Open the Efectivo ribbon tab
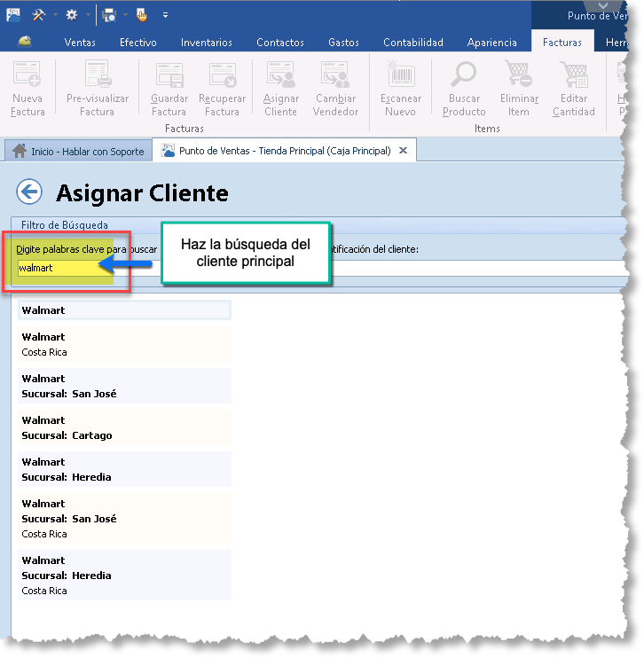This screenshot has width=644, height=658. pos(138,43)
